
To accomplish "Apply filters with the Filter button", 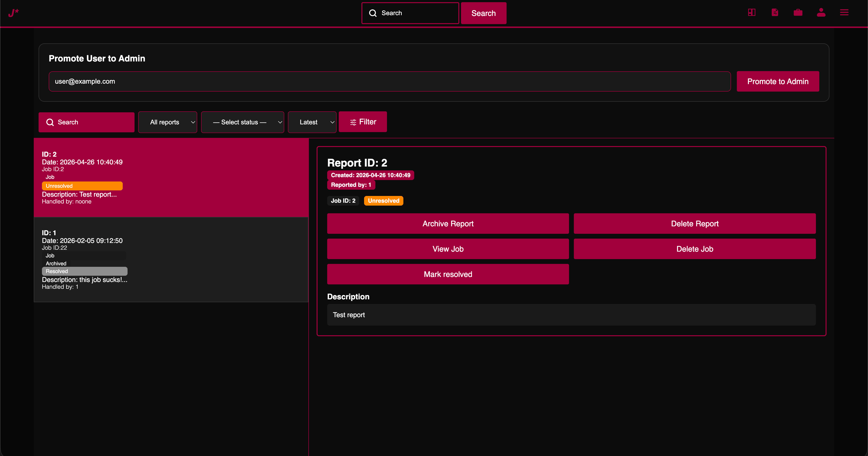I will point(363,121).
